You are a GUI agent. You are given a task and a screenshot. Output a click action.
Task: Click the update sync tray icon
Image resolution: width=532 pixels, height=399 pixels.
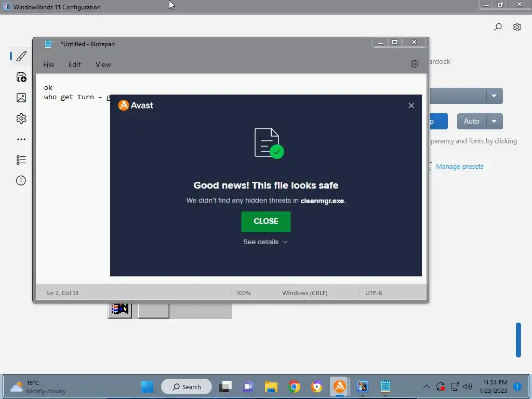pos(441,387)
